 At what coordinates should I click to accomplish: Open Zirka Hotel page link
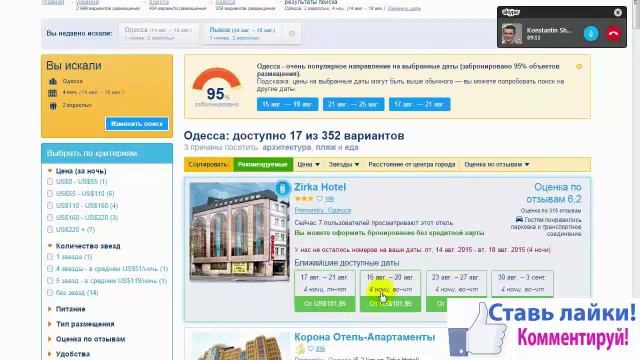coord(320,187)
